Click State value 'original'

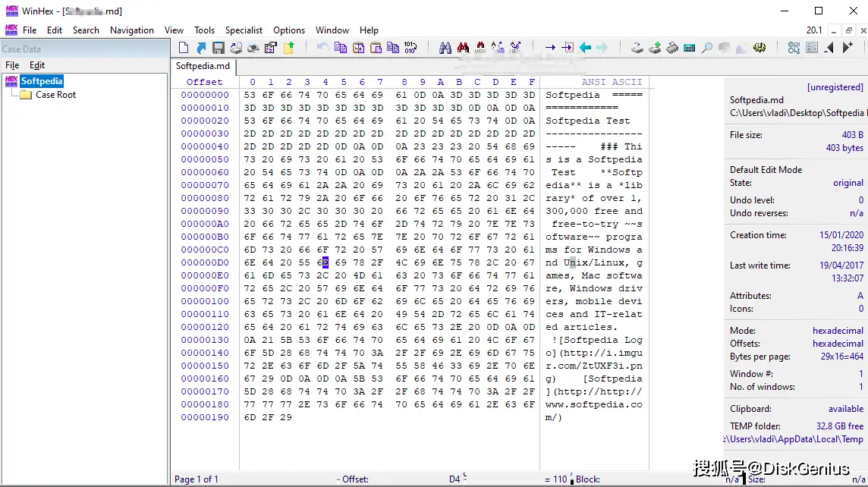pyautogui.click(x=848, y=183)
